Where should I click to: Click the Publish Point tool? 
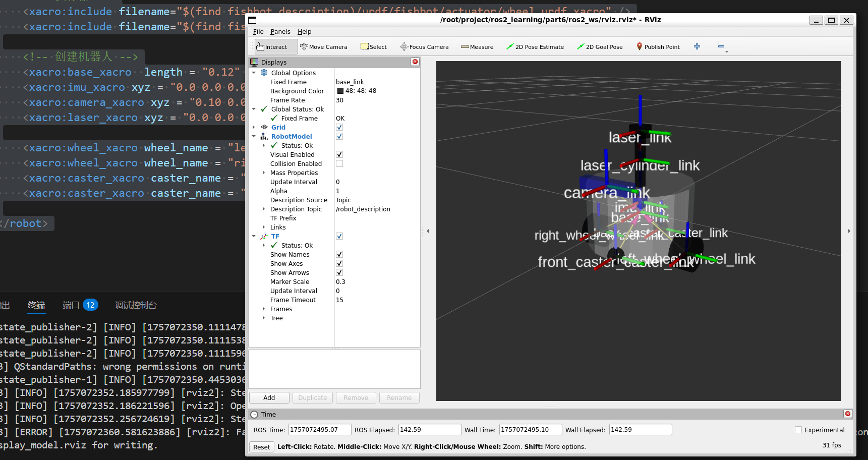tap(658, 47)
